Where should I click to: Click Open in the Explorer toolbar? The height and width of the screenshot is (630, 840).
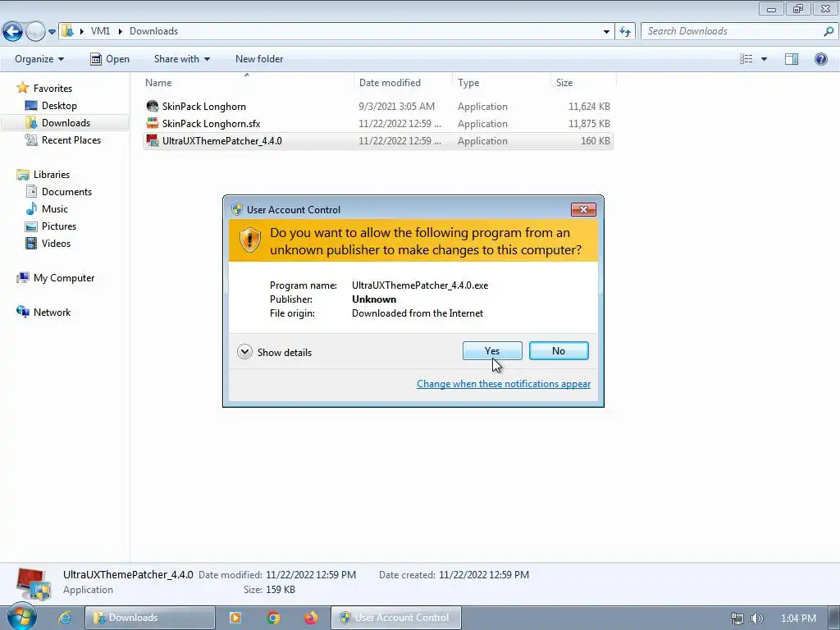pos(110,59)
